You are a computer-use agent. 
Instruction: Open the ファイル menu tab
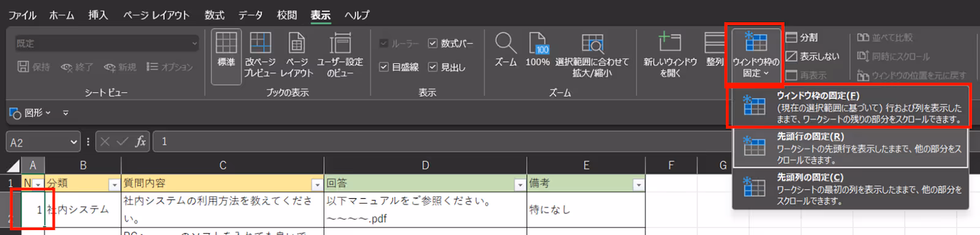pyautogui.click(x=22, y=15)
